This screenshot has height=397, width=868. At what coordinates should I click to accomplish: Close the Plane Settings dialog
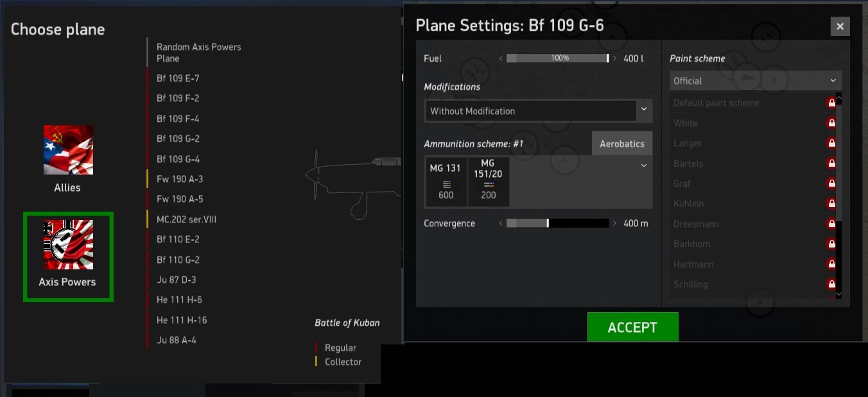pos(840,26)
